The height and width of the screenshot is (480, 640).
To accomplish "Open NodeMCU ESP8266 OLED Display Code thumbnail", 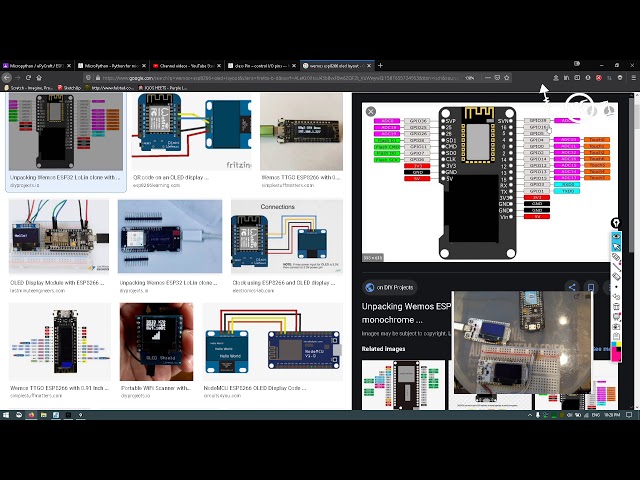I will click(273, 342).
